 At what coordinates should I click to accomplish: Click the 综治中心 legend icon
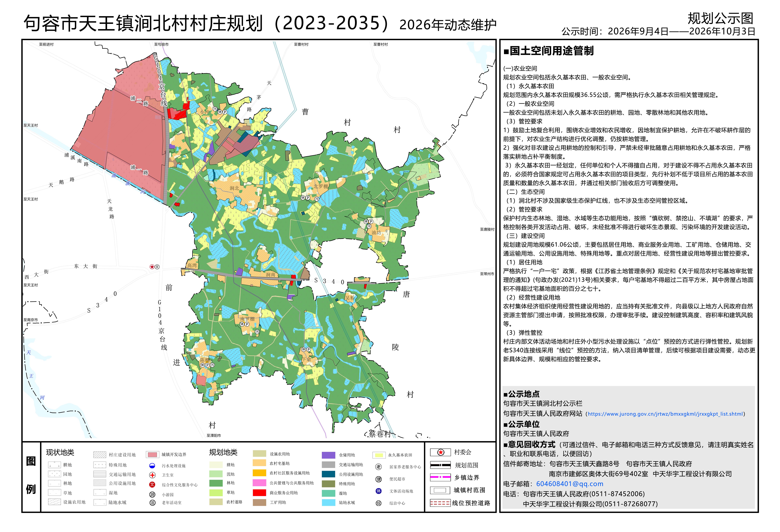coord(379,503)
